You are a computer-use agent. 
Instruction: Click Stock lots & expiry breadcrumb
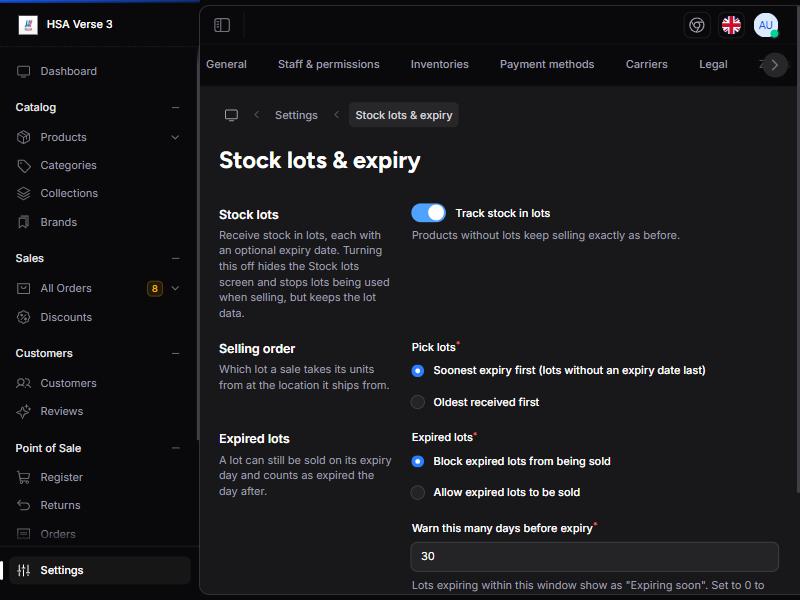click(x=404, y=115)
